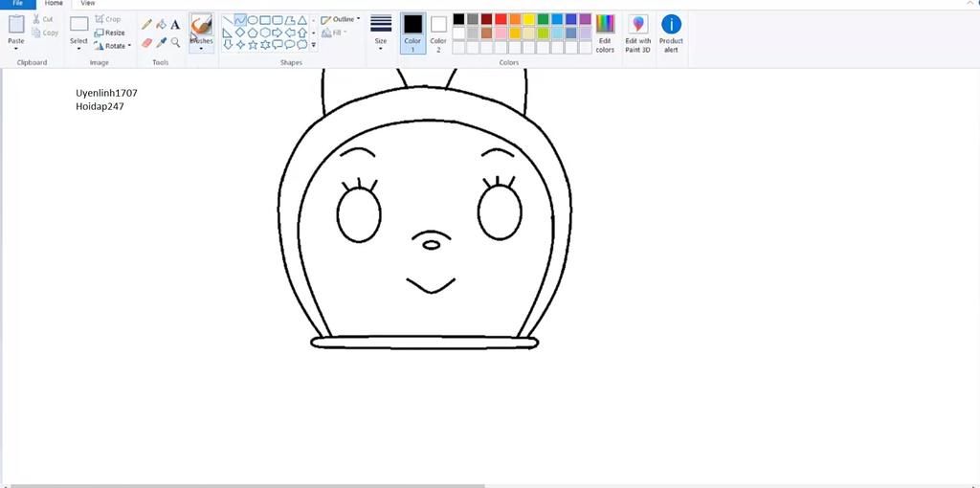Image resolution: width=980 pixels, height=488 pixels.
Task: Activate the Color 2 background selector
Action: tap(438, 33)
